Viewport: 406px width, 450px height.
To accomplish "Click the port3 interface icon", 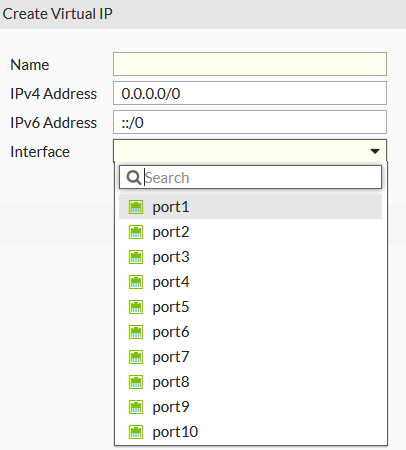I will coord(136,257).
